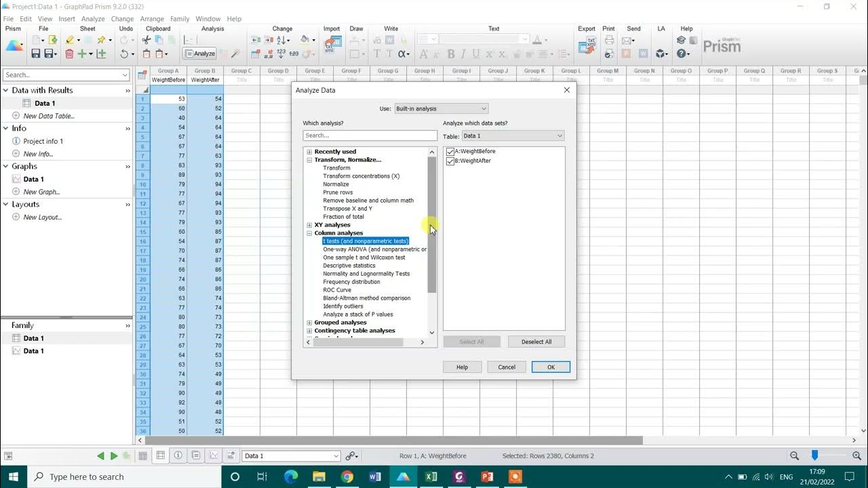Click the scissors Cut icon
The width and height of the screenshot is (868, 488).
pos(146,40)
